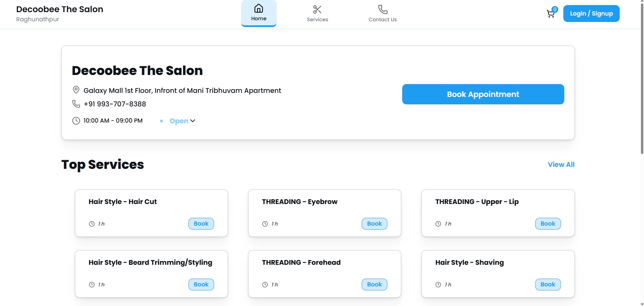Click the Contact Us phone icon
Viewport: 644px width, 306px height.
pyautogui.click(x=383, y=9)
